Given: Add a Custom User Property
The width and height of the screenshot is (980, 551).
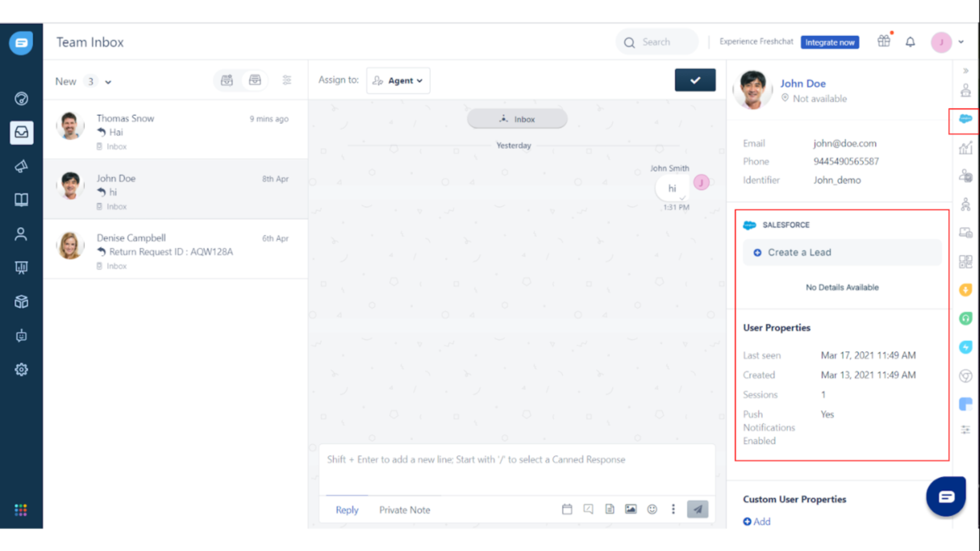Looking at the screenshot, I should (x=756, y=521).
